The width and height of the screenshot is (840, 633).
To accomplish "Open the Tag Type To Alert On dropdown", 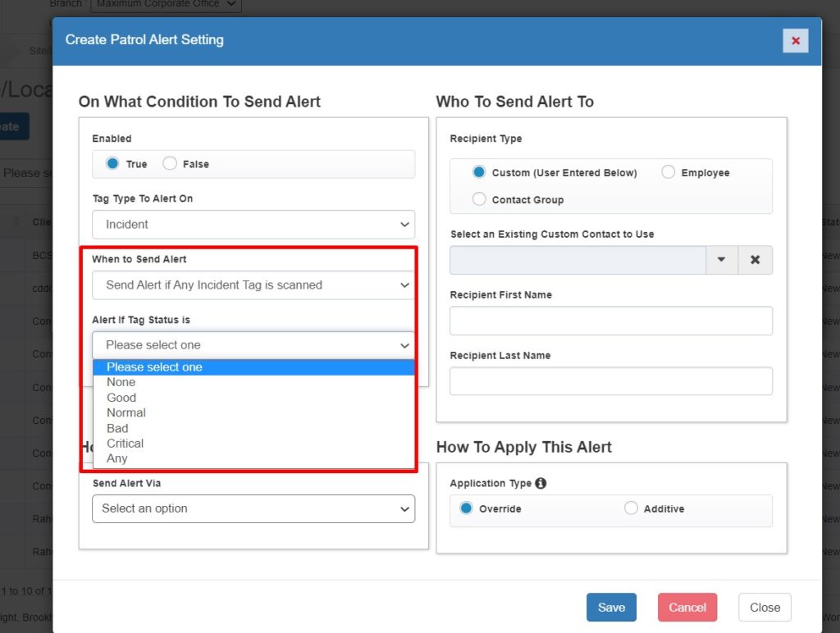I will pyautogui.click(x=253, y=225).
